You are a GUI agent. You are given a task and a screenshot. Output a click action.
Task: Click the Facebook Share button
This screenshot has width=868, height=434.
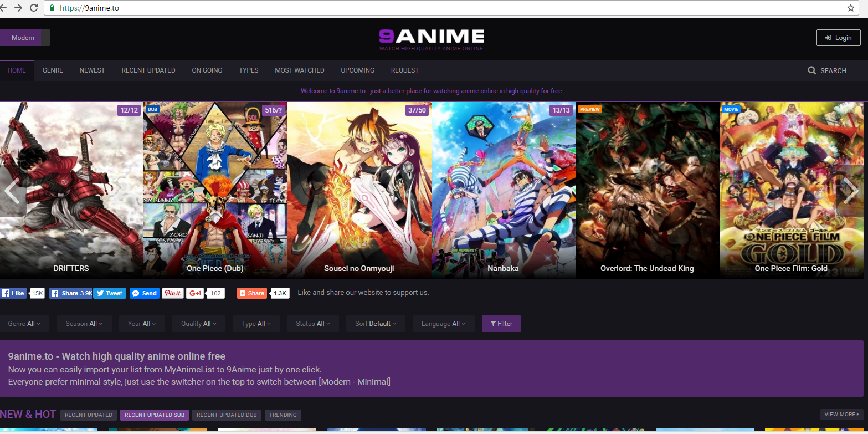[x=70, y=293]
